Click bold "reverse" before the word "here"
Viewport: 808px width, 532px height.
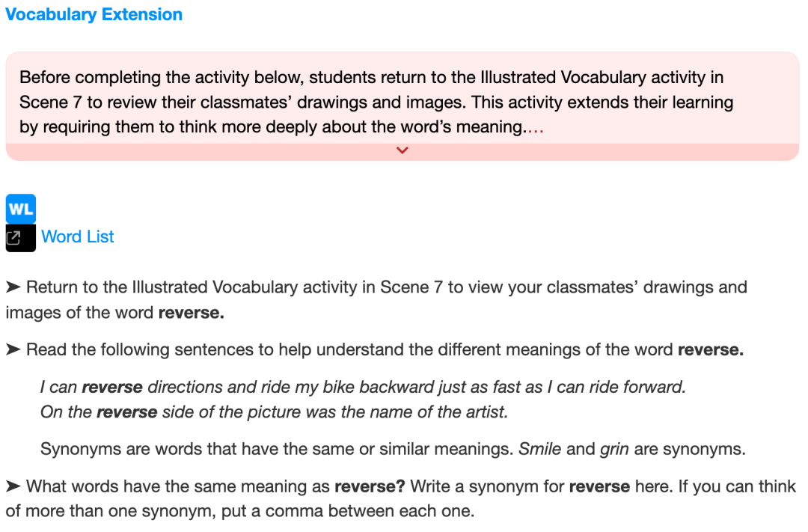point(599,486)
